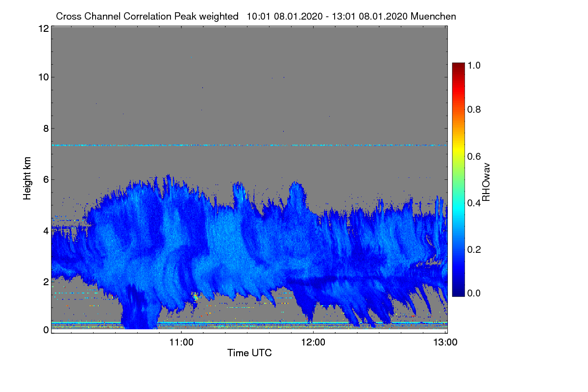Click the '6' height axis tick label
The width and height of the screenshot is (588, 392).
46,179
